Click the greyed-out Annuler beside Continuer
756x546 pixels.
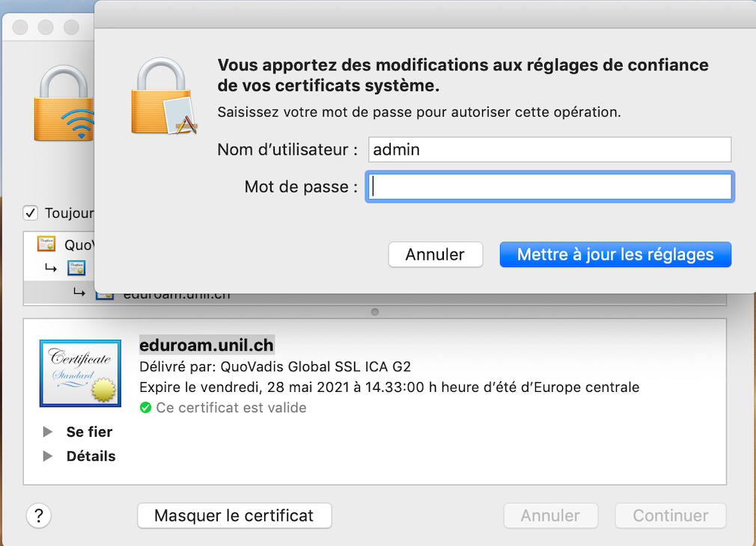[x=550, y=515]
